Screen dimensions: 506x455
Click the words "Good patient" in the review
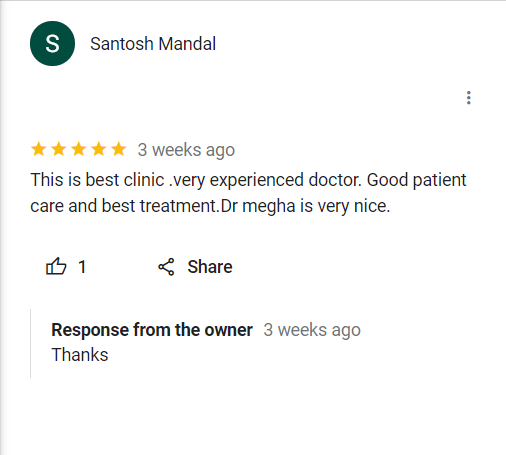(x=417, y=180)
